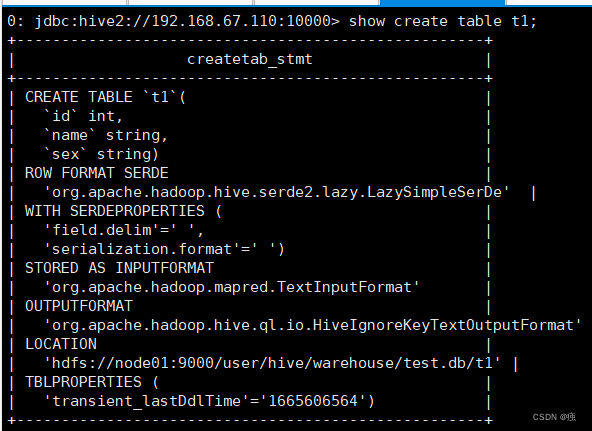Click the 'serialization.format' property line
Screen dimensions: 592x431
164,249
